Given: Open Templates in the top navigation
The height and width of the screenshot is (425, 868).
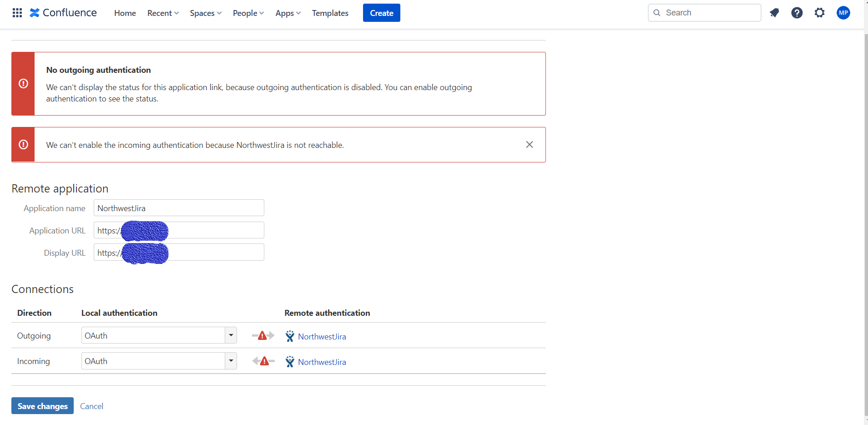Looking at the screenshot, I should click(330, 13).
